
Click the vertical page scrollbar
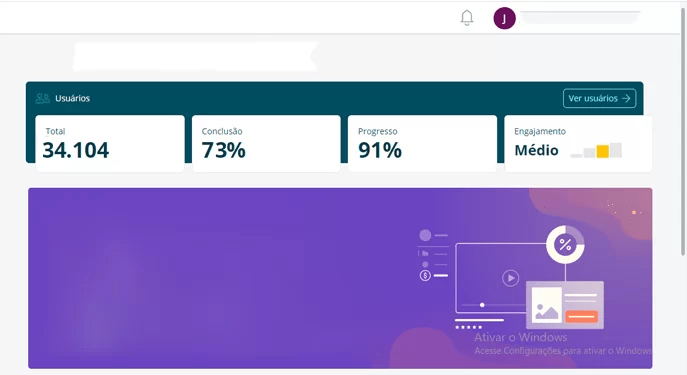[683, 131]
